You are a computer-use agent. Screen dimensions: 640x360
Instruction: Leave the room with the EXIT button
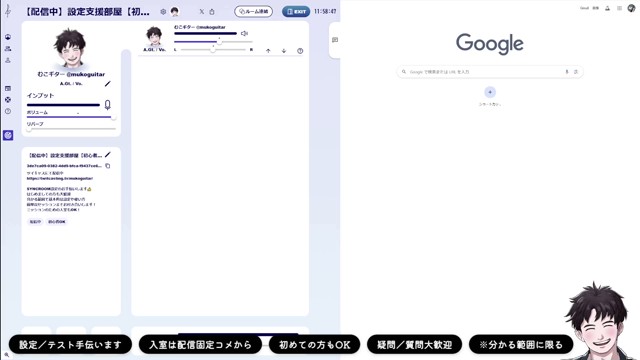[x=296, y=11]
